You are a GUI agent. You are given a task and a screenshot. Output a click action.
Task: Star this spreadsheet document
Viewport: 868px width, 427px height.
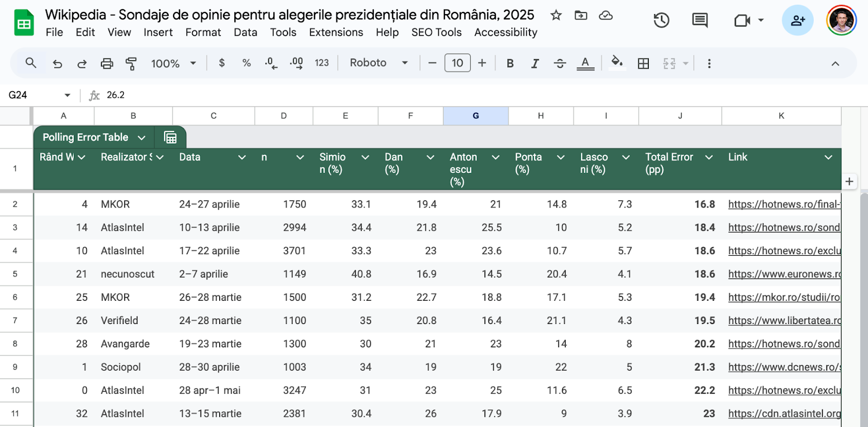[x=556, y=15]
